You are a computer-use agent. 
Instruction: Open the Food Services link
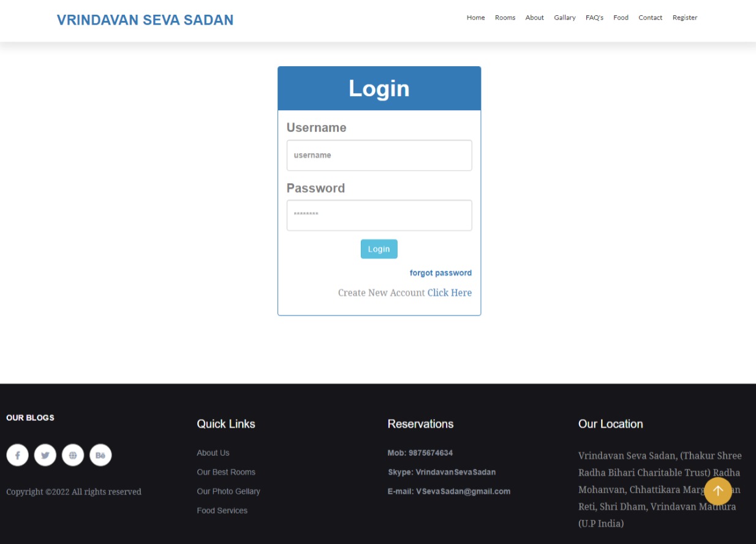(222, 510)
